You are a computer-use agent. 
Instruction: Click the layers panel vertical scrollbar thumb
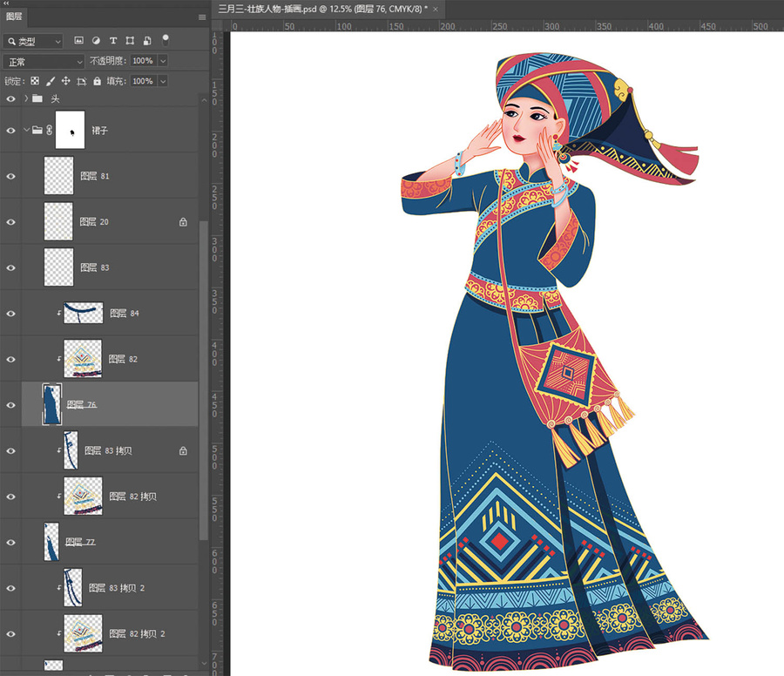click(204, 380)
